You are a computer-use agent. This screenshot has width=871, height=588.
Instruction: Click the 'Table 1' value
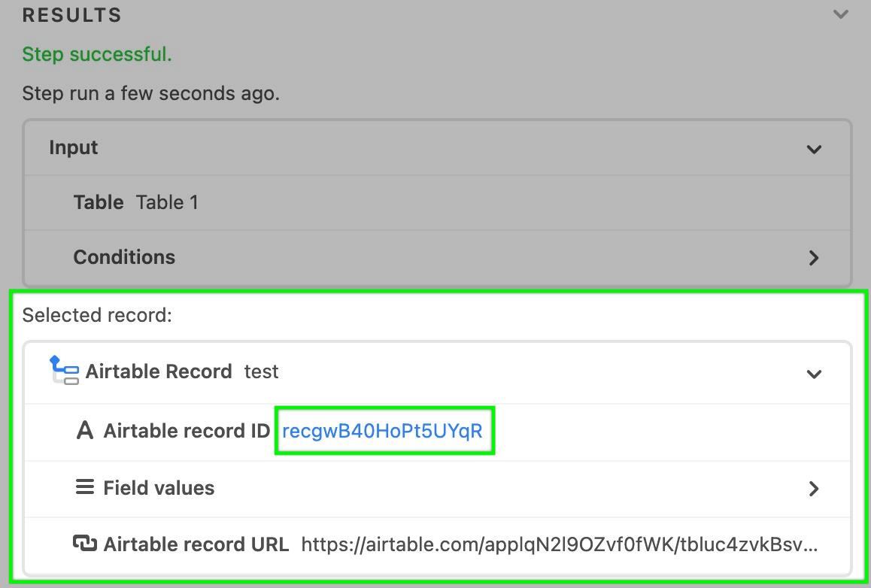point(167,202)
